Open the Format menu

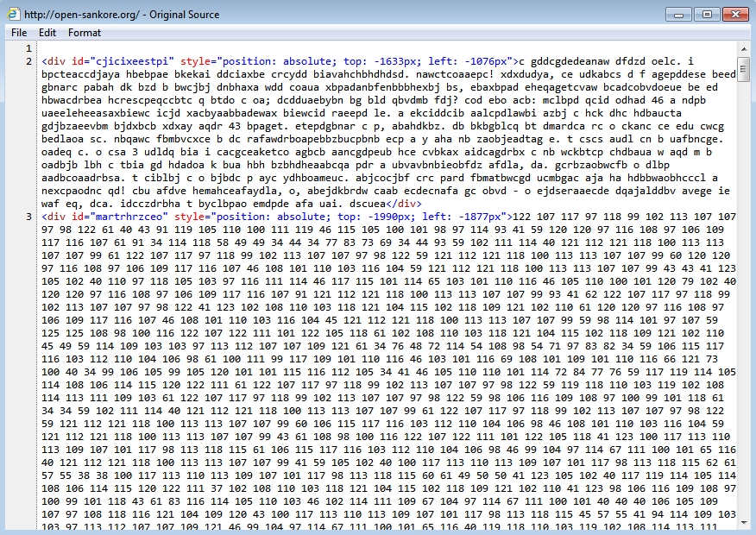pos(85,33)
